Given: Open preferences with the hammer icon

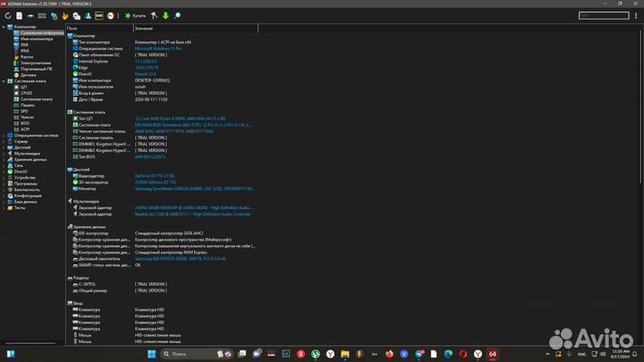Looking at the screenshot, I should coord(154,15).
